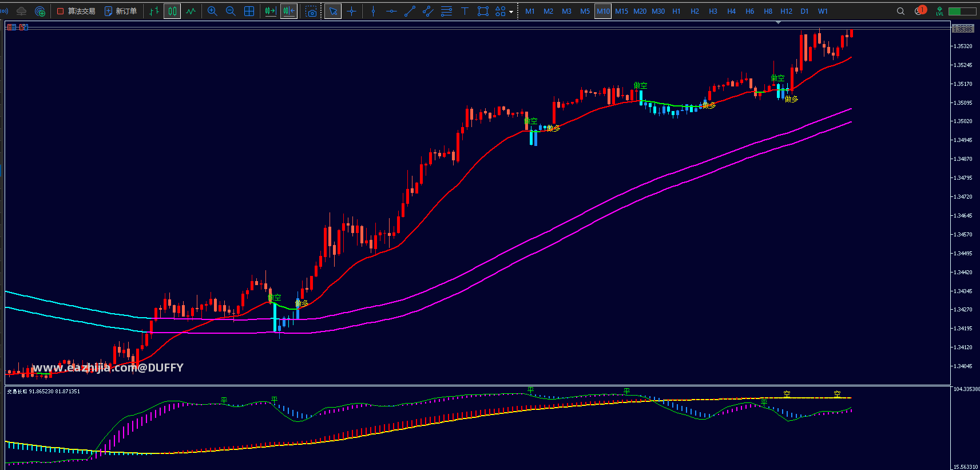Switch to H12 timeframe
This screenshot has width=980, height=470.
(786, 11)
